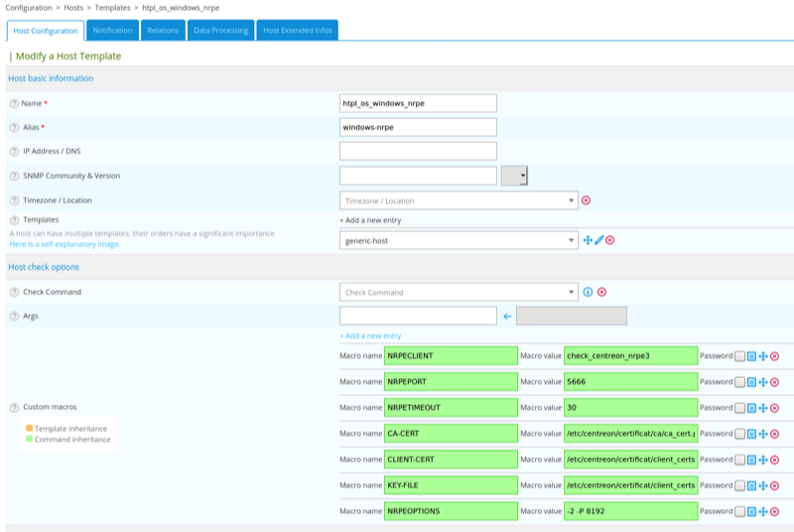Image resolution: width=794 pixels, height=532 pixels.
Task: Clear the Timezone / Location field with red X
Action: point(587,200)
